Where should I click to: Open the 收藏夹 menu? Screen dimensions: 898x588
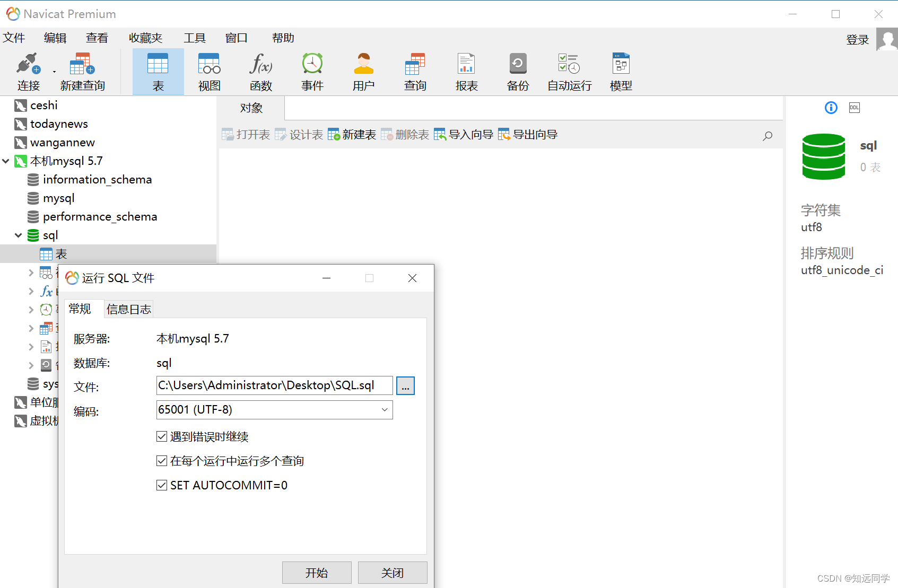(x=145, y=38)
